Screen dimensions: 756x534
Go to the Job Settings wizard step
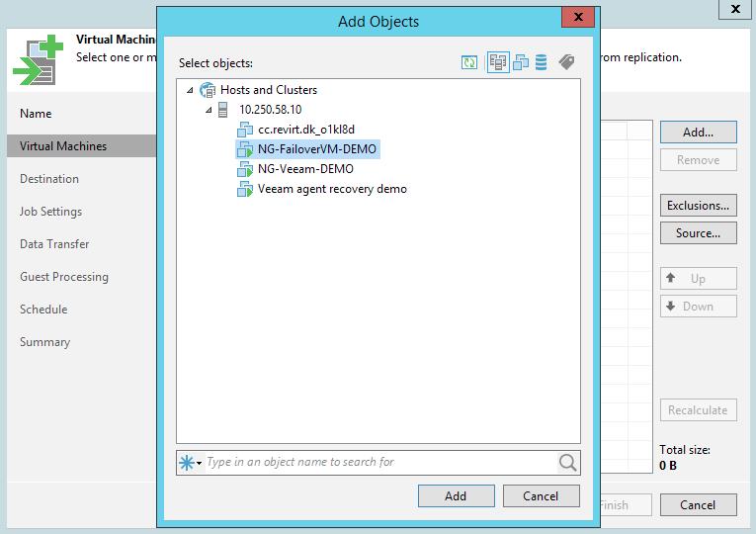pos(50,212)
